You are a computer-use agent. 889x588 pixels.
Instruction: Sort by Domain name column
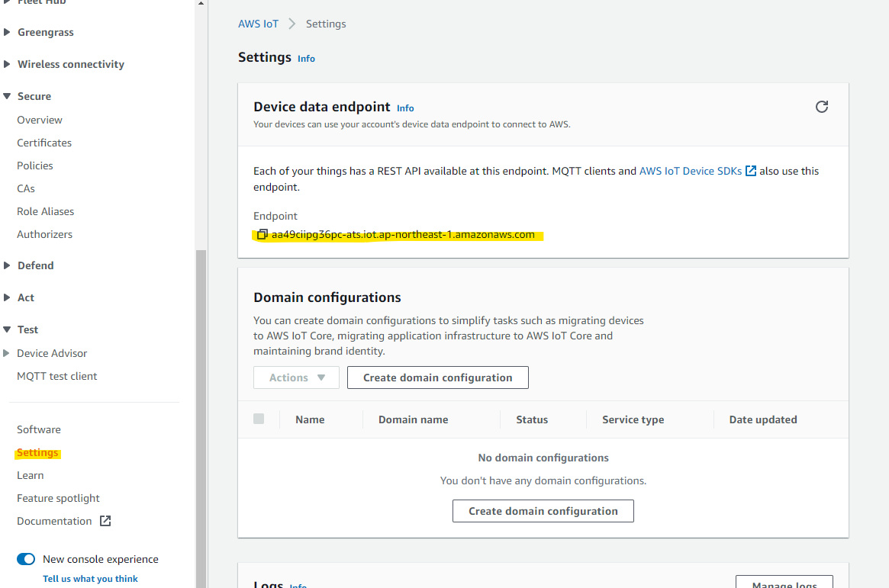point(414,419)
